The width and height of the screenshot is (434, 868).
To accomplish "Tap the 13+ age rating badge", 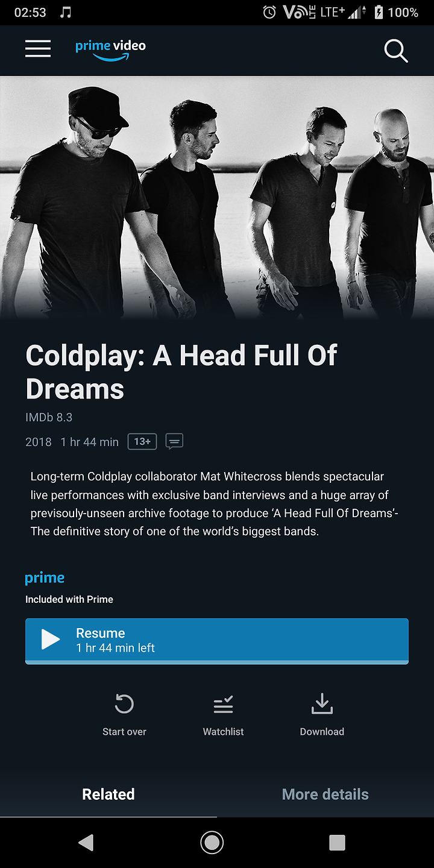I will 142,442.
